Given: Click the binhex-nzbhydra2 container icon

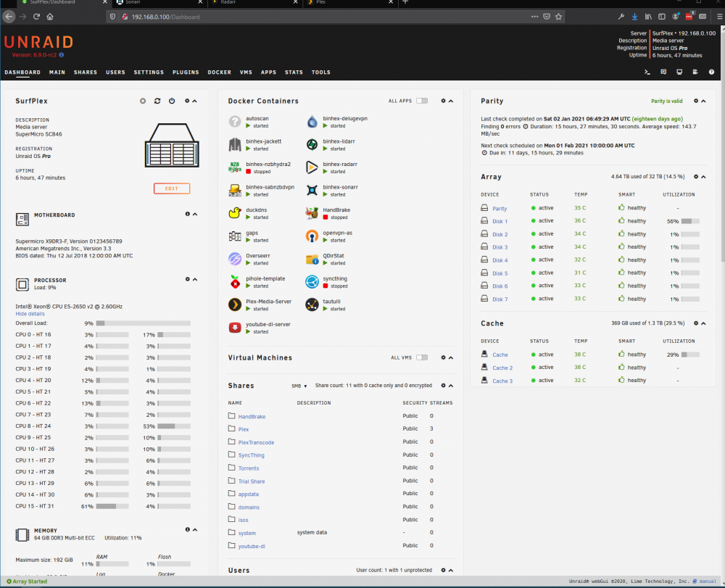Looking at the screenshot, I should [235, 167].
